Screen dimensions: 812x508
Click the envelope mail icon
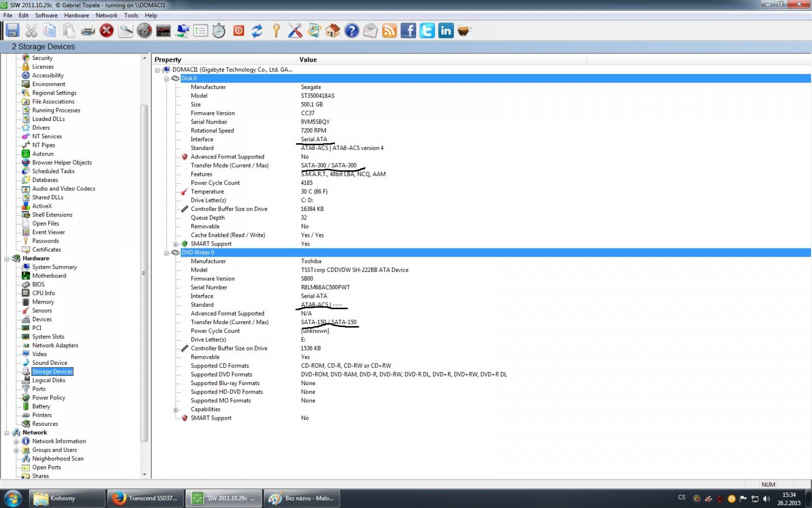370,30
